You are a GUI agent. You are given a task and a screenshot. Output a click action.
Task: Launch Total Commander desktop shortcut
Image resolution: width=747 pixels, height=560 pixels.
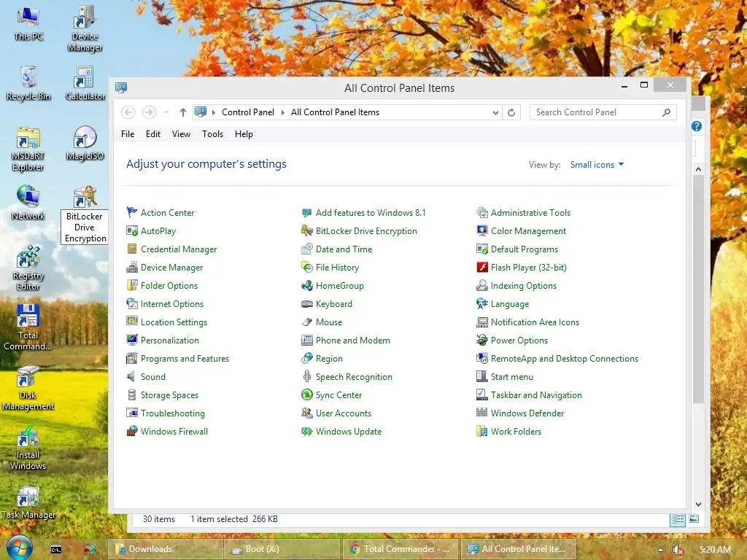pos(28,327)
